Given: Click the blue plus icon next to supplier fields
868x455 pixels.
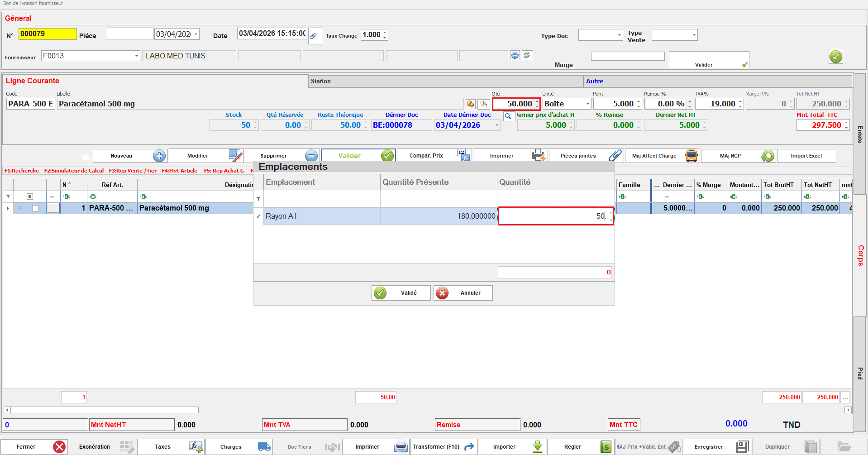Looking at the screenshot, I should pyautogui.click(x=515, y=56).
